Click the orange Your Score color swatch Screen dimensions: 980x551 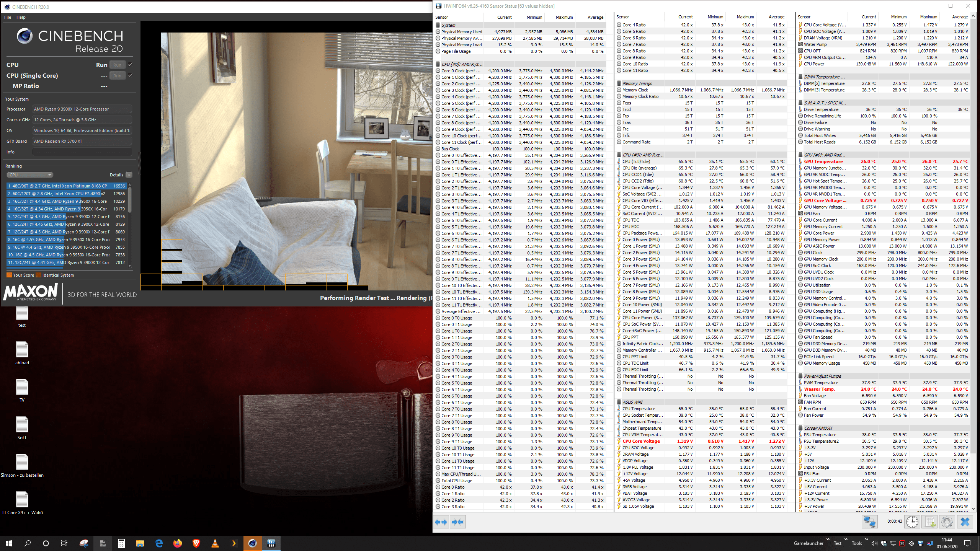tap(9, 275)
